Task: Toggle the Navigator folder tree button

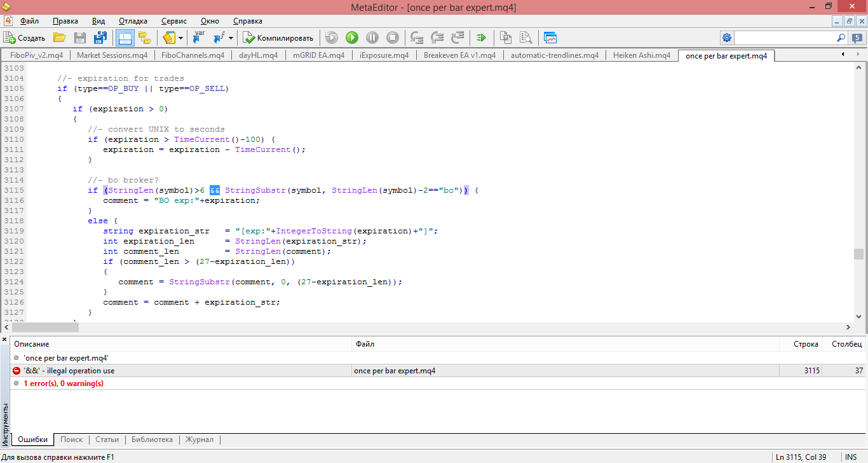Action: click(x=144, y=38)
